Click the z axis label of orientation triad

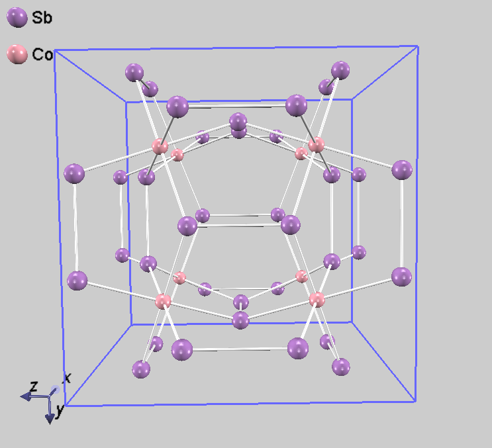(34, 386)
